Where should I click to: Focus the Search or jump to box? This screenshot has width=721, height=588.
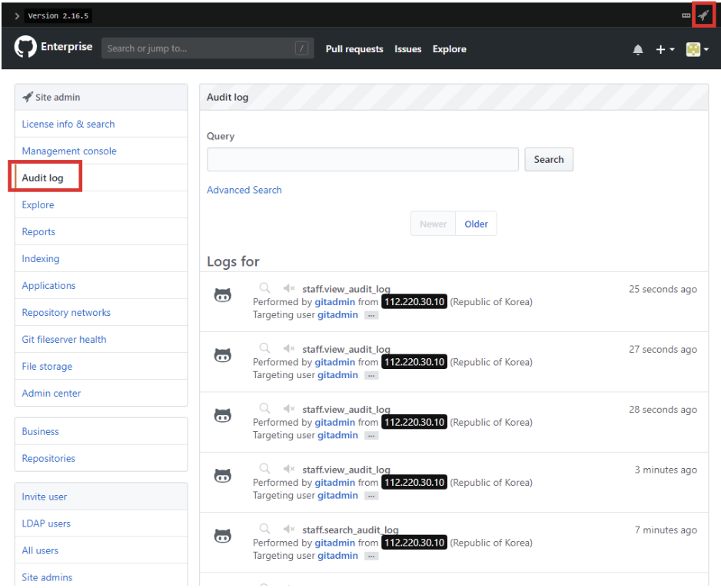click(x=208, y=48)
